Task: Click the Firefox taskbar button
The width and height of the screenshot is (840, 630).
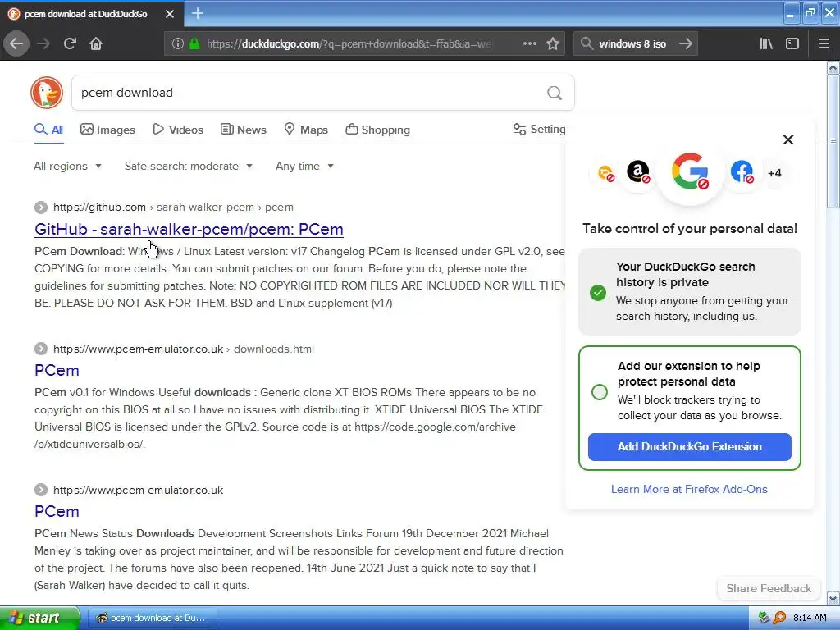Action: pos(152,618)
